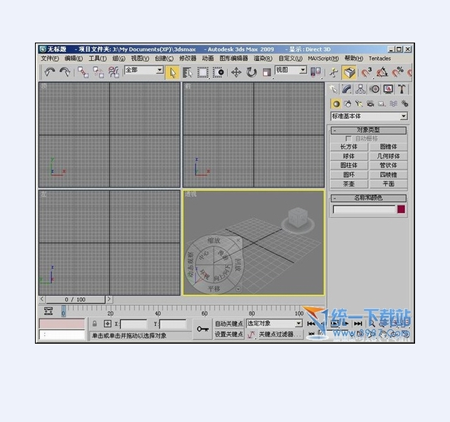The height and width of the screenshot is (422, 450).
Task: Select the Helpers category icon
Action: (x=382, y=104)
